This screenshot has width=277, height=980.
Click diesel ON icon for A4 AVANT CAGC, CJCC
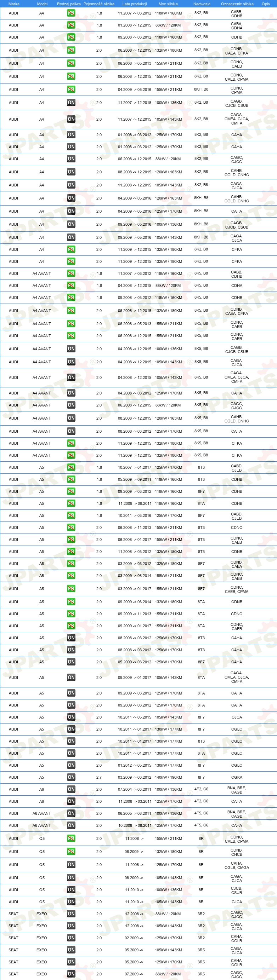pyautogui.click(x=71, y=405)
